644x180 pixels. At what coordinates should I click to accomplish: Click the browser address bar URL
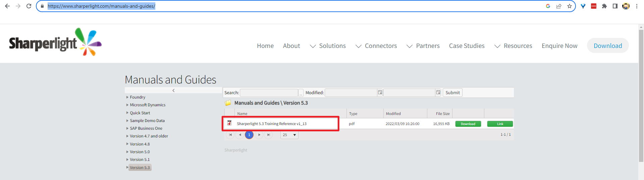tap(101, 6)
